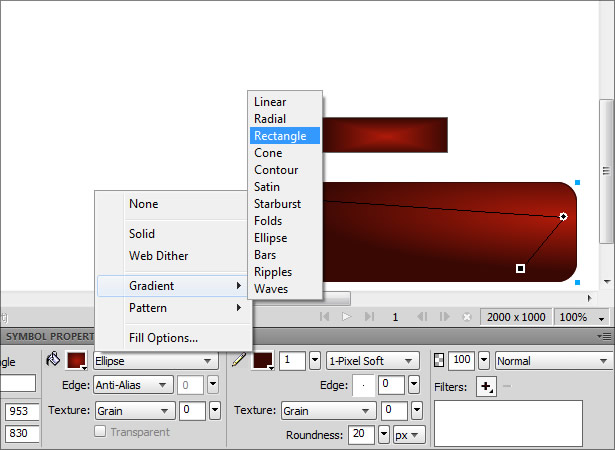Open stroke texture amount arrow
This screenshot has height=450, width=615.
tap(417, 410)
